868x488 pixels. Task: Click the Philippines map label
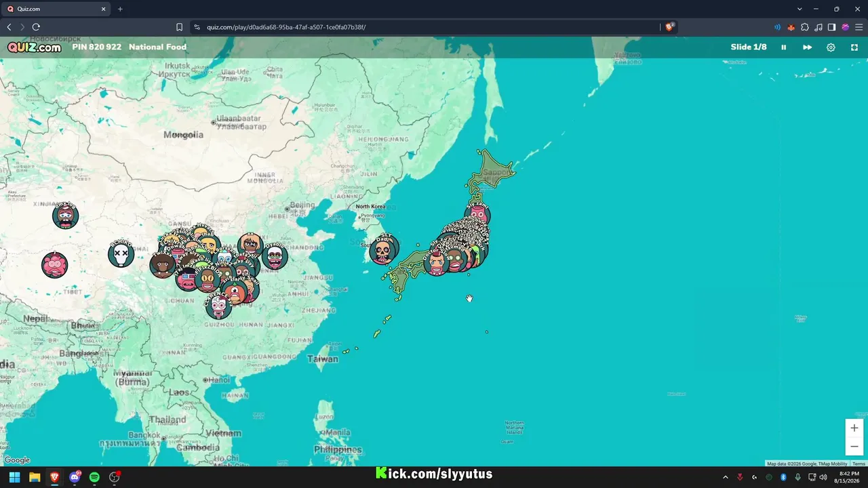click(x=338, y=449)
